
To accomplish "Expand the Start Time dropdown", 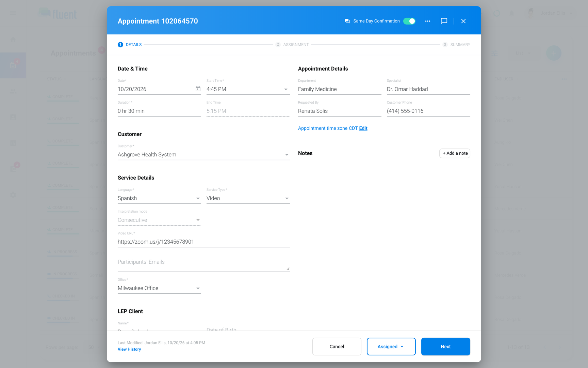I will click(286, 89).
